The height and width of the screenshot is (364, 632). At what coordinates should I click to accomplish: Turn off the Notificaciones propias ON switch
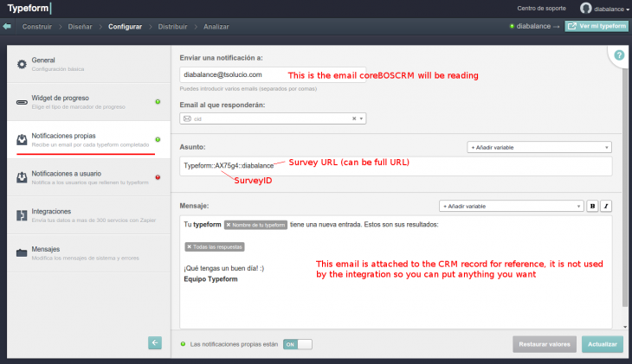pos(298,344)
